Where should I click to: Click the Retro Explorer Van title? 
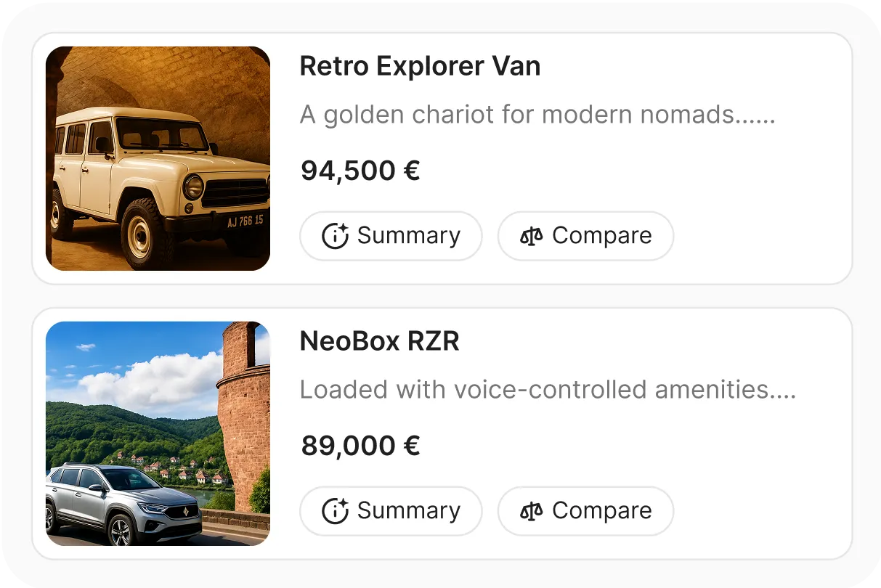(x=420, y=66)
